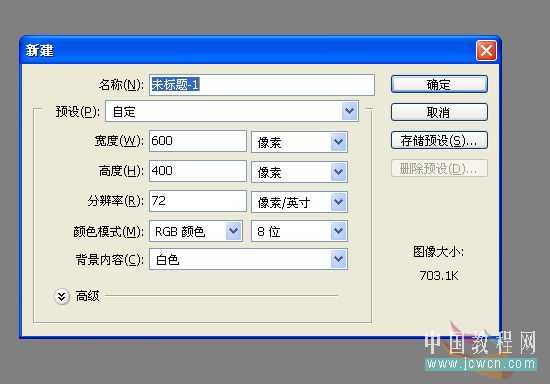Open the 高度 unit dropdown
The height and width of the screenshot is (384, 550).
coord(299,172)
